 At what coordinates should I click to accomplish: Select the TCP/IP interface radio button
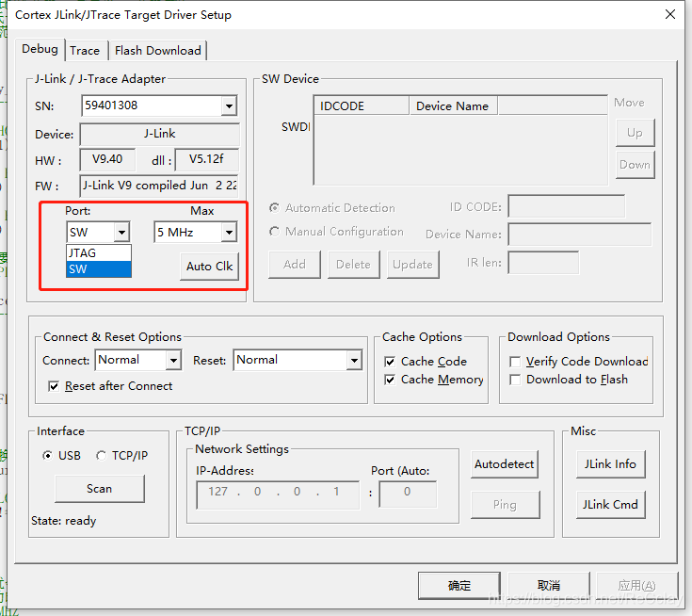(x=101, y=456)
